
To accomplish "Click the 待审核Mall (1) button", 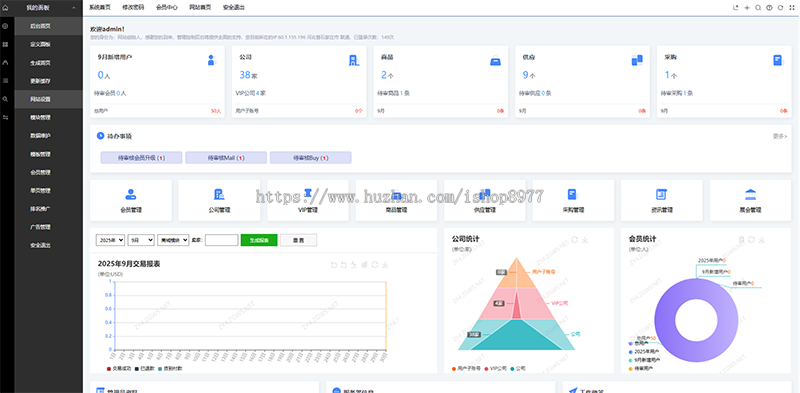I will click(x=226, y=158).
